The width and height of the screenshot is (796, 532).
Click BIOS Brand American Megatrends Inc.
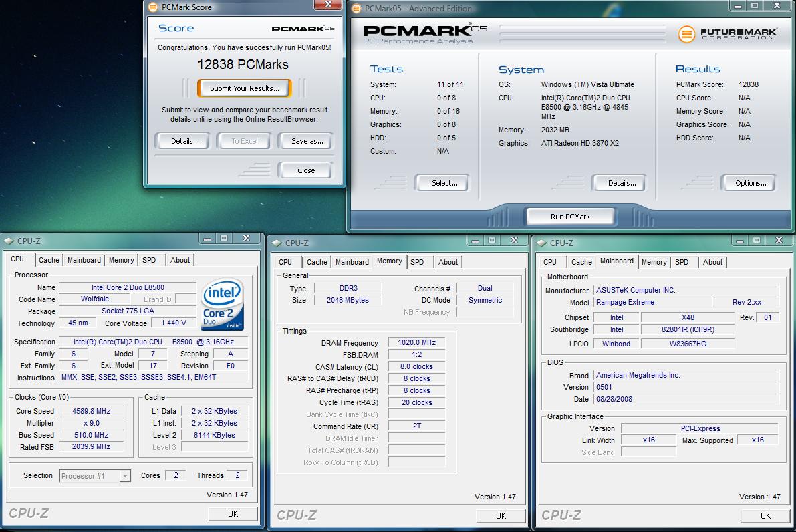tap(686, 375)
